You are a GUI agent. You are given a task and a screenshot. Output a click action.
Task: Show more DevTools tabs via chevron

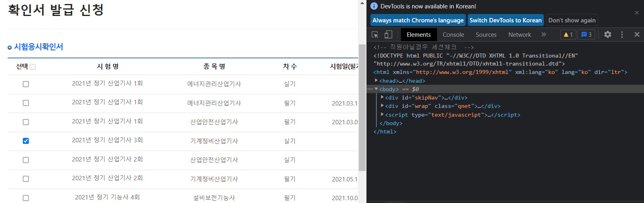543,34
